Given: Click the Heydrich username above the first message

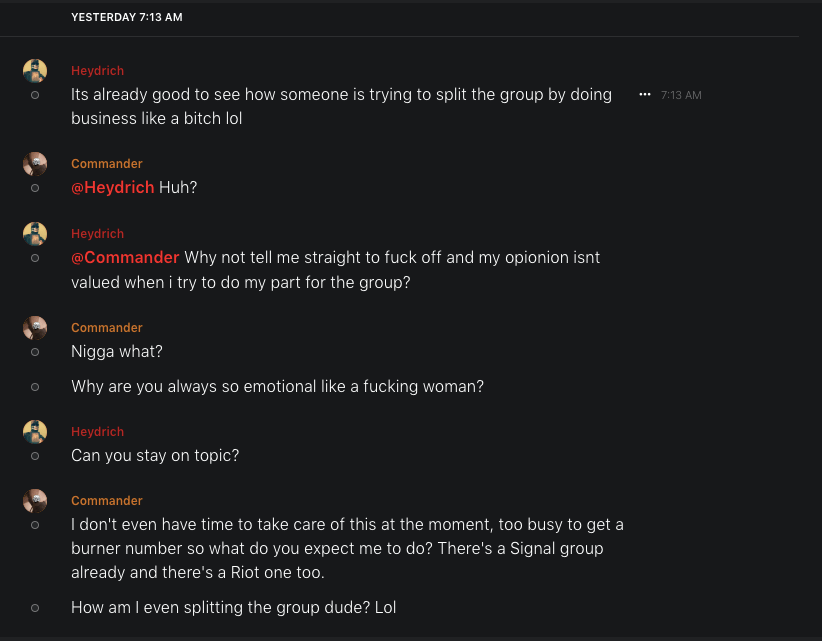Looking at the screenshot, I should pyautogui.click(x=97, y=71).
